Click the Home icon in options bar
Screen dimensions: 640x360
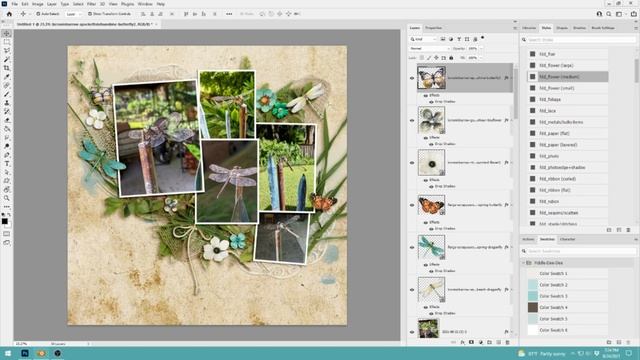tap(9, 14)
